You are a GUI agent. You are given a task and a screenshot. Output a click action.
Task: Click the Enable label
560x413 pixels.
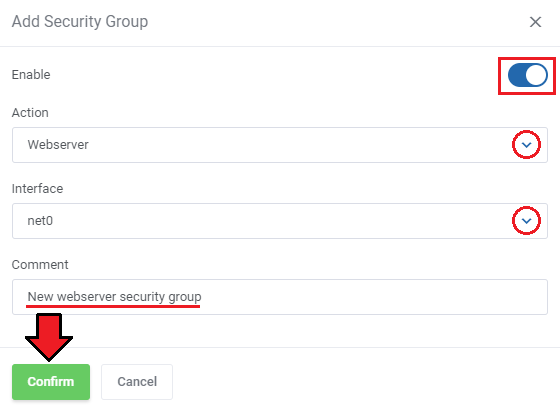[31, 75]
